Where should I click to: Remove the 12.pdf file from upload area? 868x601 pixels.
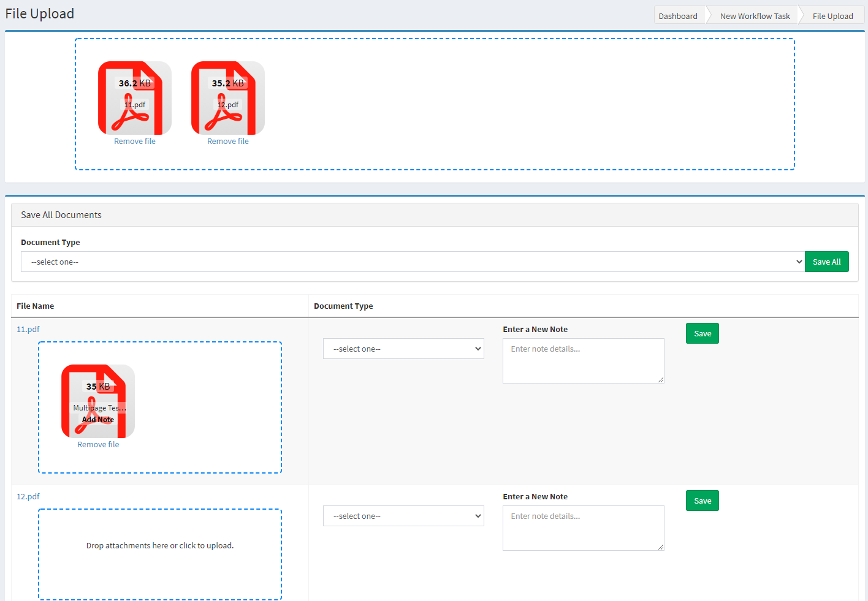tap(228, 142)
